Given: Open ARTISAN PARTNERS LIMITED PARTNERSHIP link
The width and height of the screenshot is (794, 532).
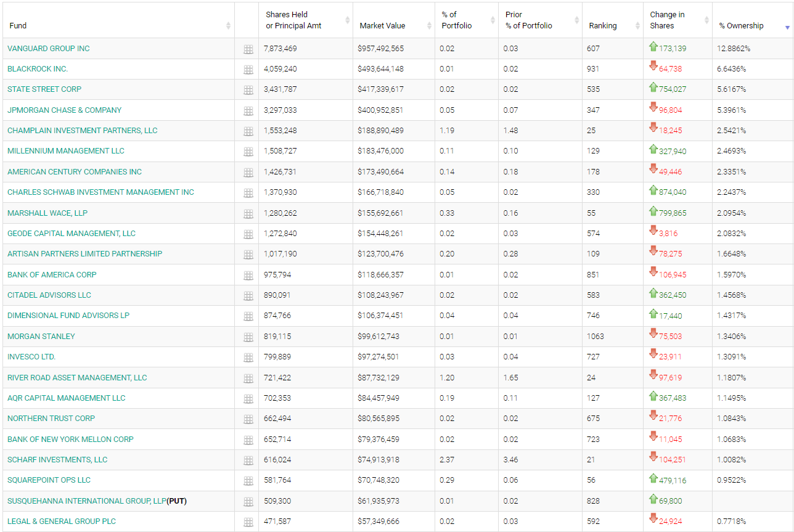Looking at the screenshot, I should (85, 254).
